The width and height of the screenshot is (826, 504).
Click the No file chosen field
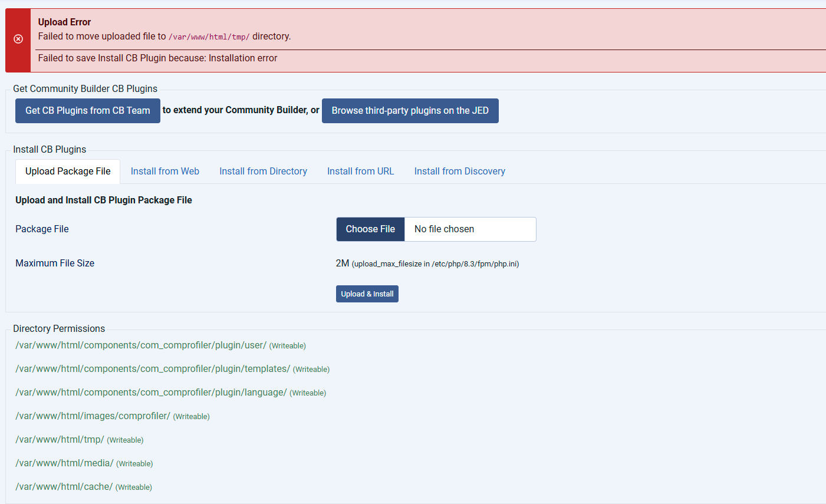click(470, 229)
